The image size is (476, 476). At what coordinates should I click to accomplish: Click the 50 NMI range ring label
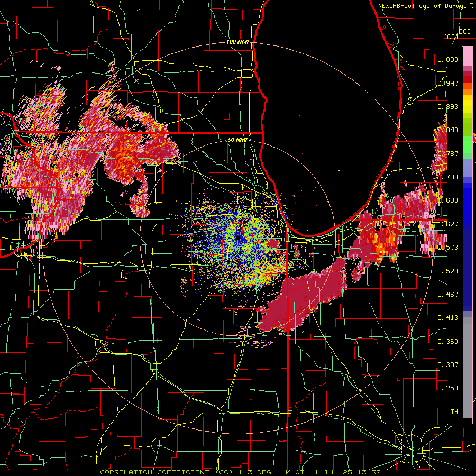tap(237, 140)
